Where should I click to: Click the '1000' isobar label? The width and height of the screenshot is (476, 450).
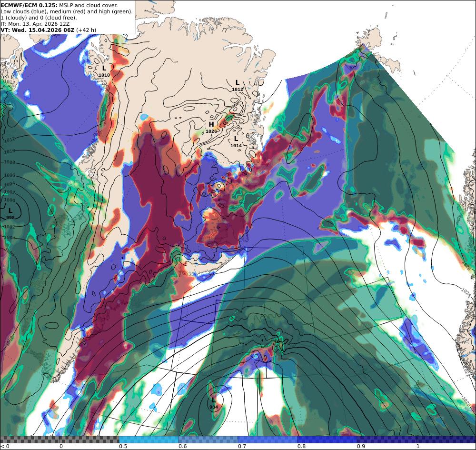pyautogui.click(x=10, y=200)
